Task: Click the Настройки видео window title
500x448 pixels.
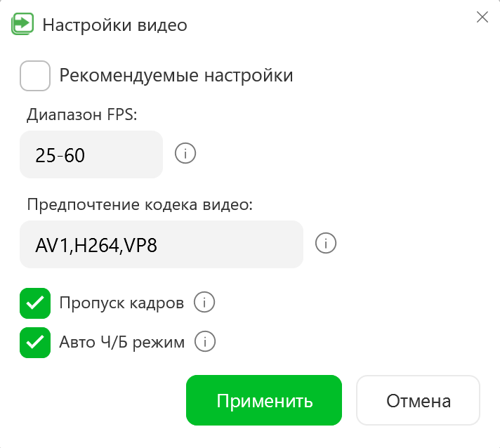Action: (x=114, y=26)
